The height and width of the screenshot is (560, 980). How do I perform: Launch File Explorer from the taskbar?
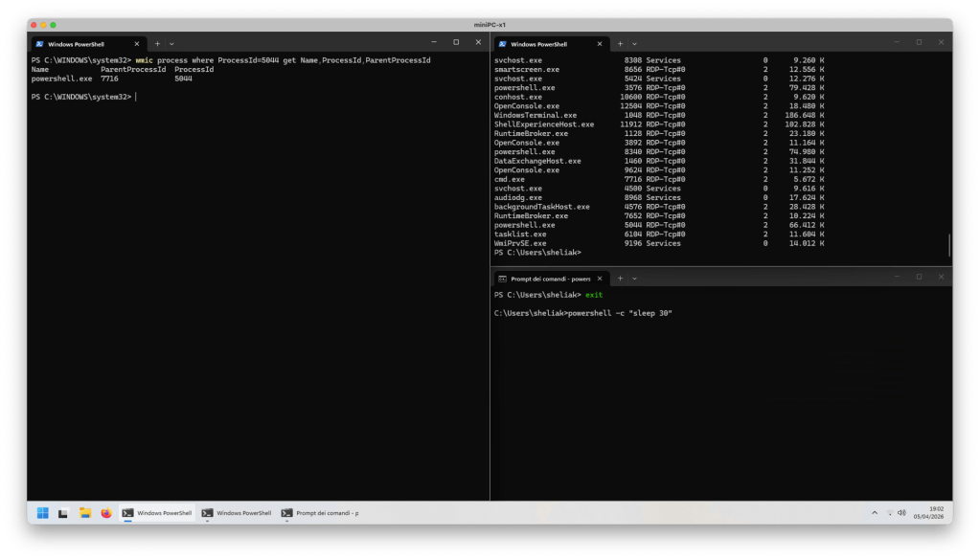point(84,513)
